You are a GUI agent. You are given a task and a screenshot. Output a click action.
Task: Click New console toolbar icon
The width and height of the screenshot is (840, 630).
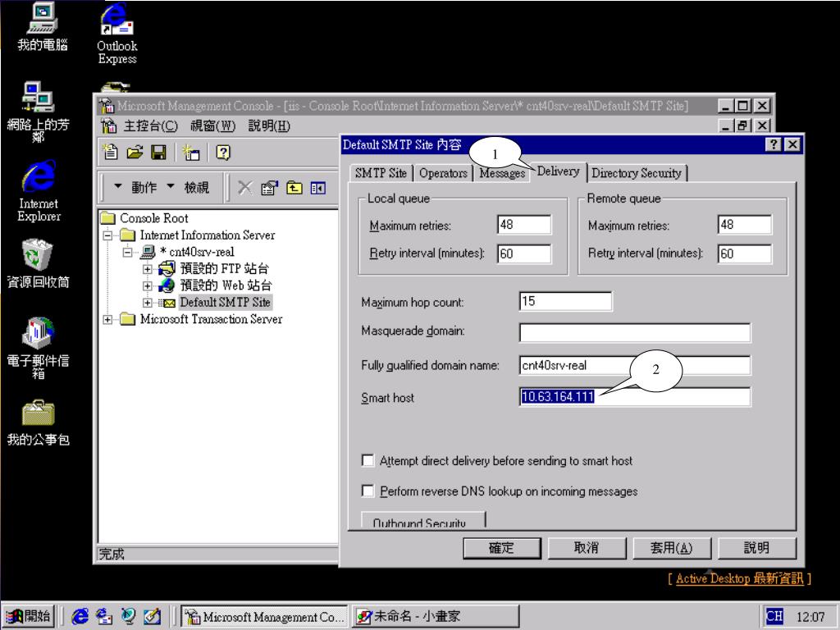111,153
